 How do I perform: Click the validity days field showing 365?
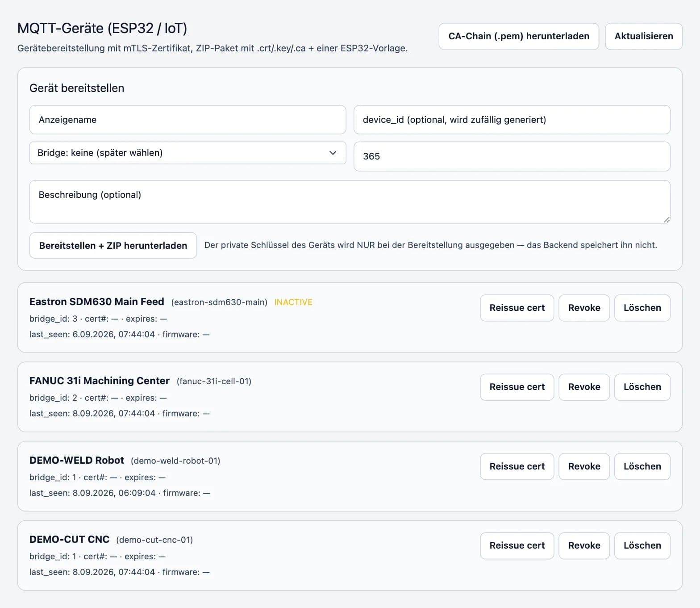click(x=512, y=156)
